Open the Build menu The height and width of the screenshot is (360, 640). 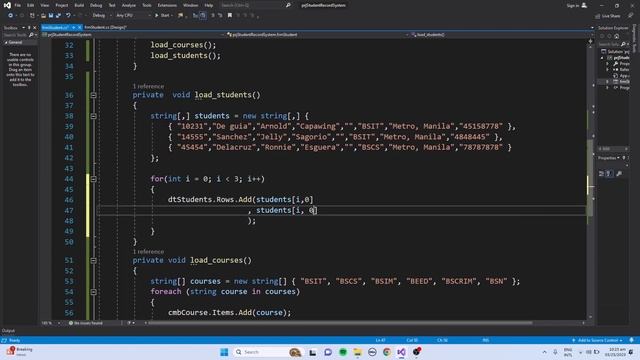click(79, 5)
